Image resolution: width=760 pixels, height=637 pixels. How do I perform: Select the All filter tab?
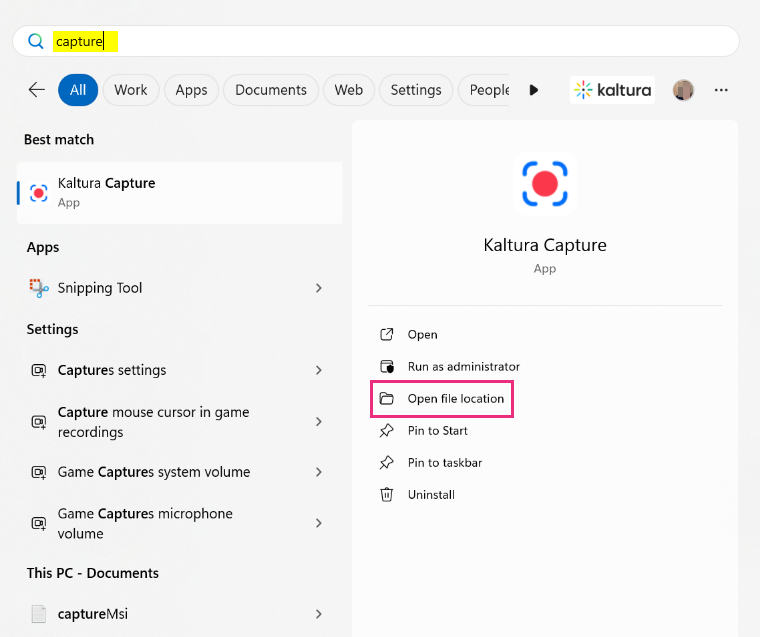pos(78,90)
